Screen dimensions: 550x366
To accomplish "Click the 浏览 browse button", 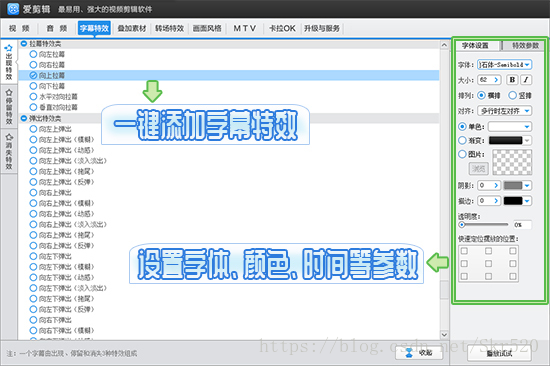I will point(478,169).
